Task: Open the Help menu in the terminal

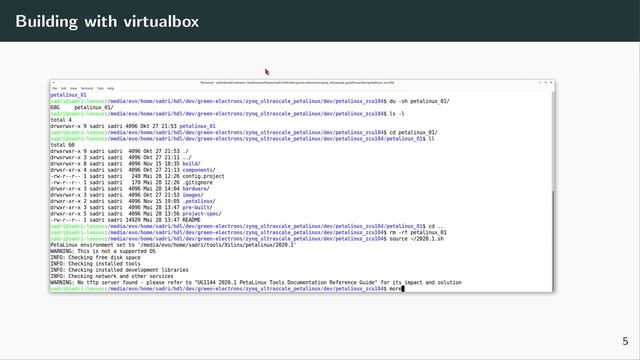Action: click(111, 88)
